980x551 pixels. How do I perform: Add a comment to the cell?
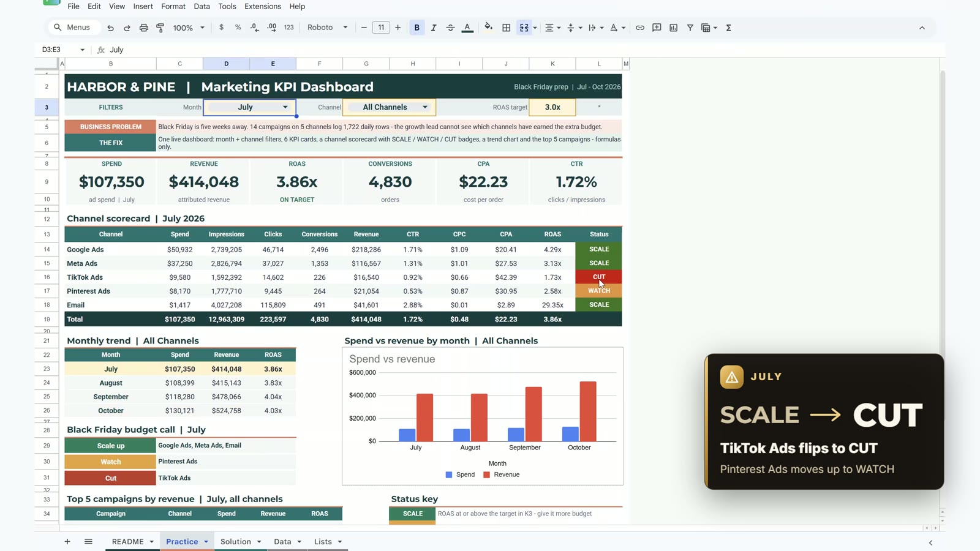(x=657, y=28)
